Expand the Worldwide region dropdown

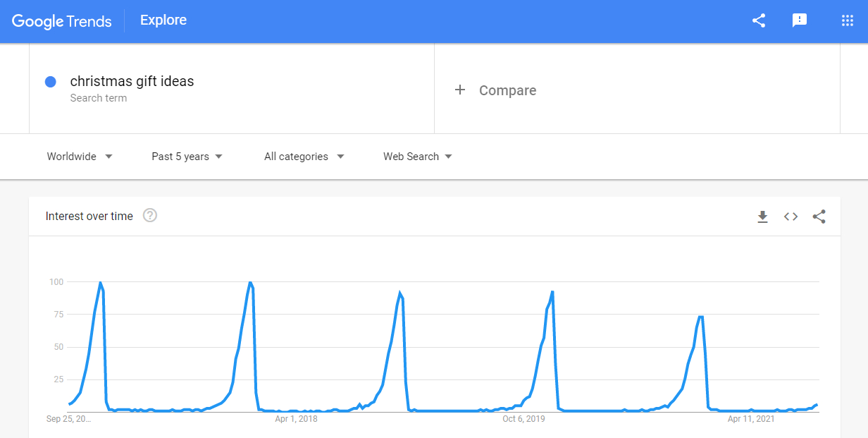(x=80, y=157)
